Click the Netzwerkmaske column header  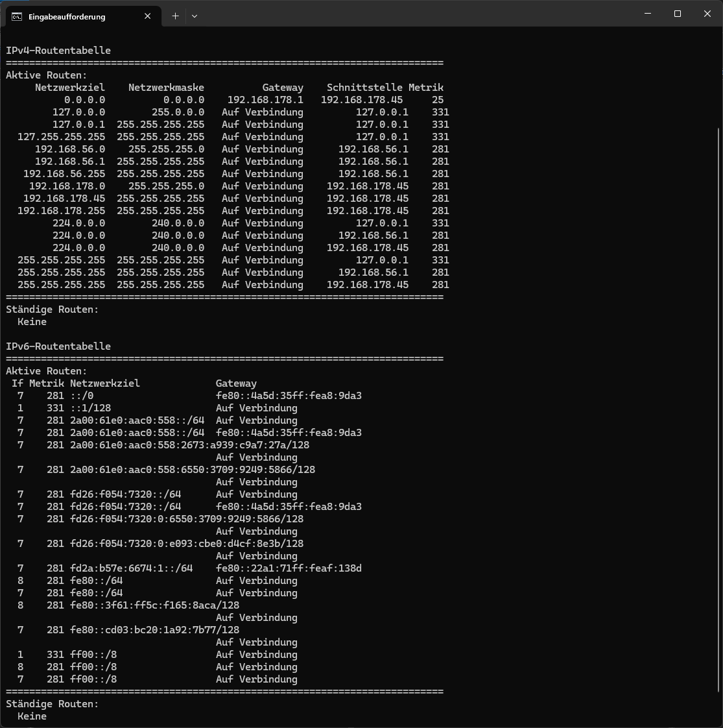pyautogui.click(x=166, y=88)
